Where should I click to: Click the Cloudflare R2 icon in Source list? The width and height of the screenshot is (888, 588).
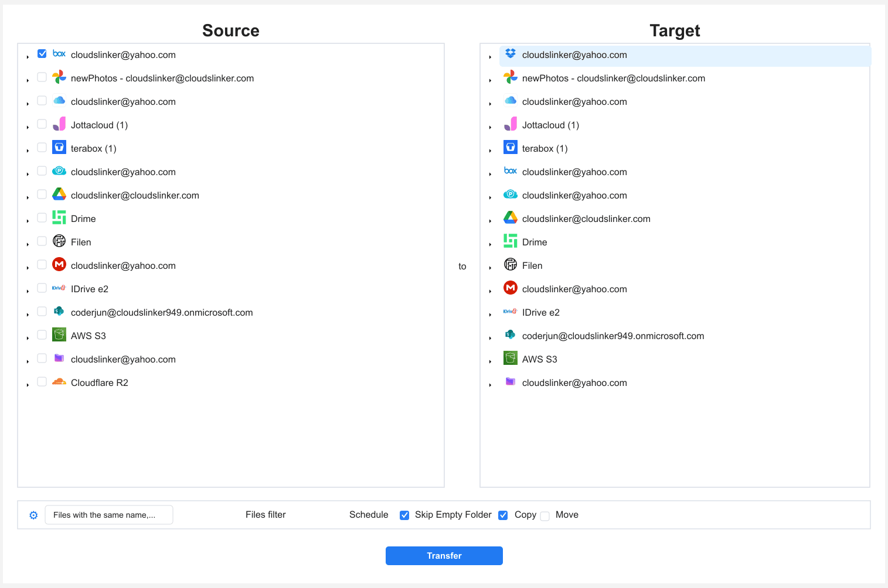coord(59,382)
